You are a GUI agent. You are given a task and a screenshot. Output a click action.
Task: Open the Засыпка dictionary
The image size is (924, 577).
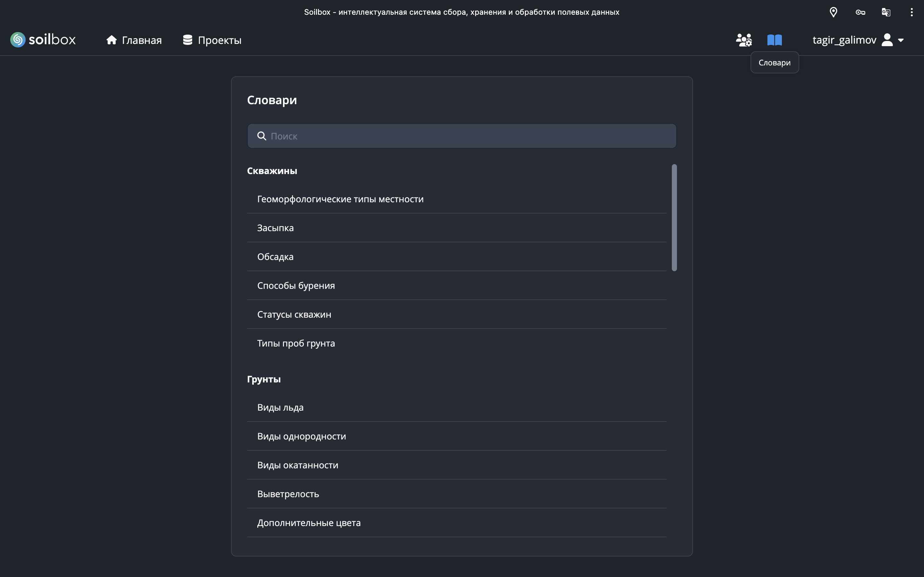coord(275,228)
